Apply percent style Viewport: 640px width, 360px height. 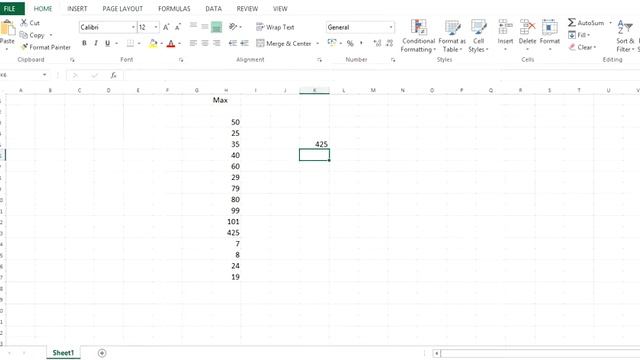[x=350, y=43]
